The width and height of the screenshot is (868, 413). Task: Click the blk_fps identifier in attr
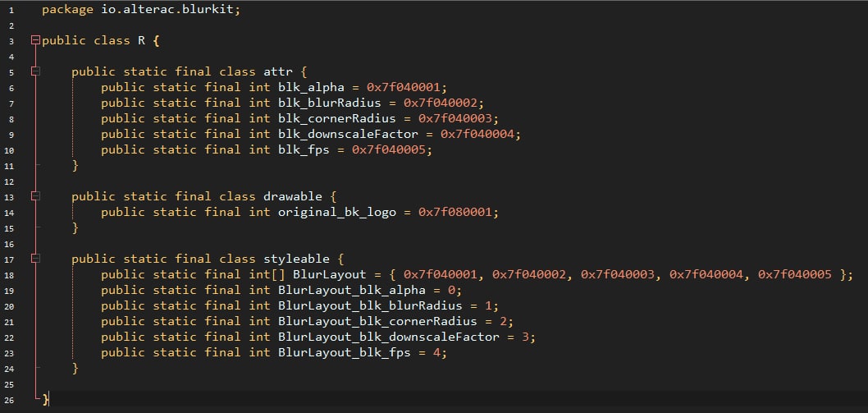pos(304,149)
